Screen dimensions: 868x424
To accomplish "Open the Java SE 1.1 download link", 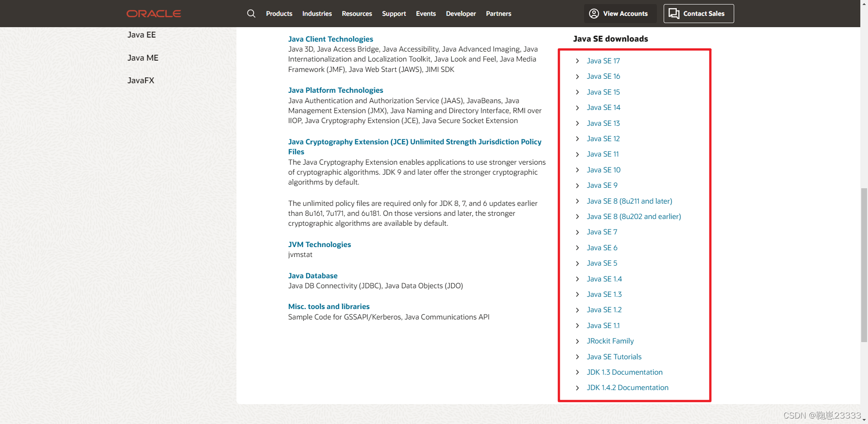I will click(x=603, y=325).
